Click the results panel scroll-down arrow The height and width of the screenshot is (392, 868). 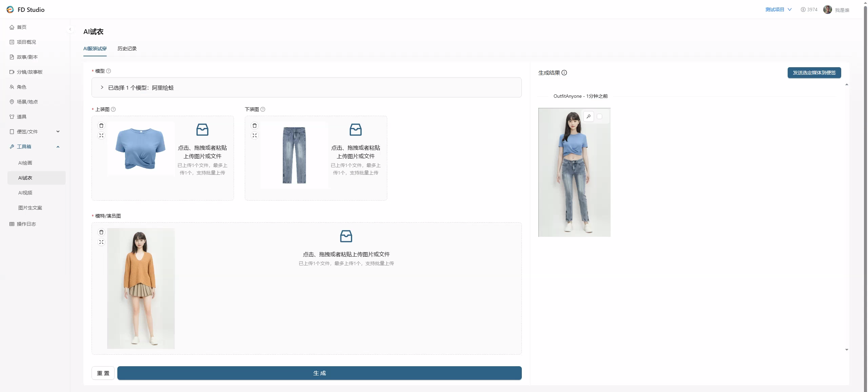coord(847,350)
